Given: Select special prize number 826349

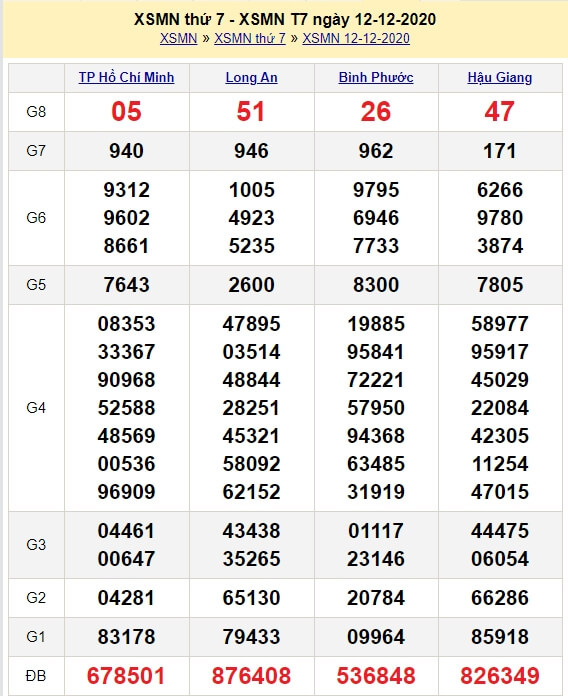Looking at the screenshot, I should 500,676.
